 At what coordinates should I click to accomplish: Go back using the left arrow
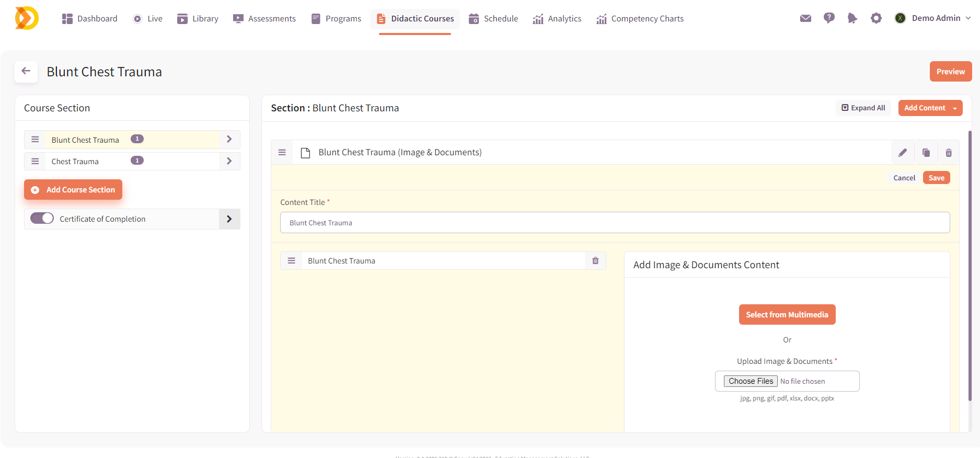pos(26,72)
